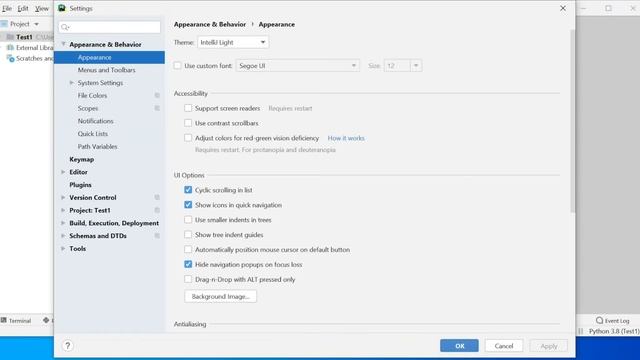
Task: Click the project-level icon beside Scopes
Action: click(x=157, y=108)
